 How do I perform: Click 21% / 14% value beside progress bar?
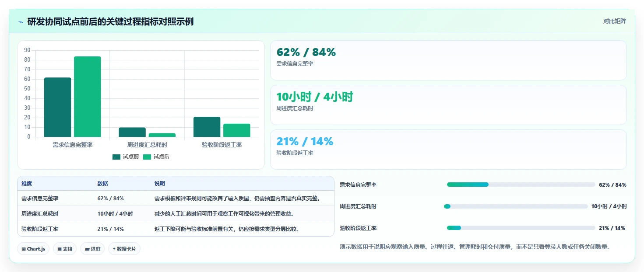point(612,228)
